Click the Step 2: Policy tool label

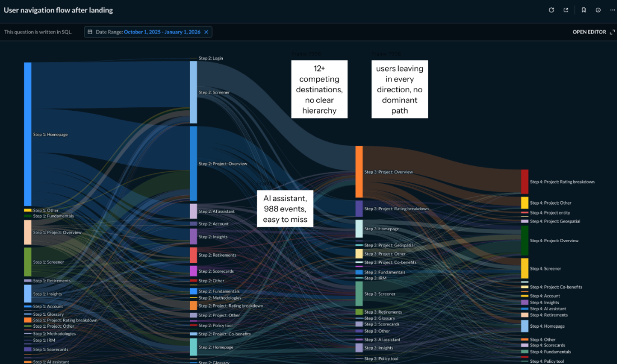[215, 325]
